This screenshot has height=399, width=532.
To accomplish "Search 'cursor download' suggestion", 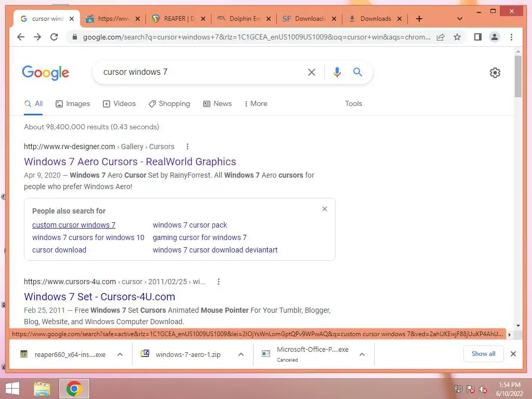I will pos(59,250).
